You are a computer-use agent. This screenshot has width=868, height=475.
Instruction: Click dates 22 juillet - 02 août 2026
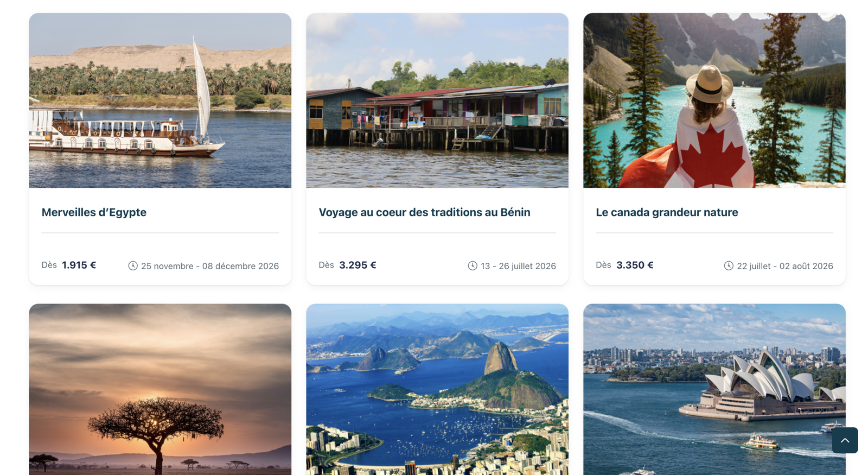784,266
